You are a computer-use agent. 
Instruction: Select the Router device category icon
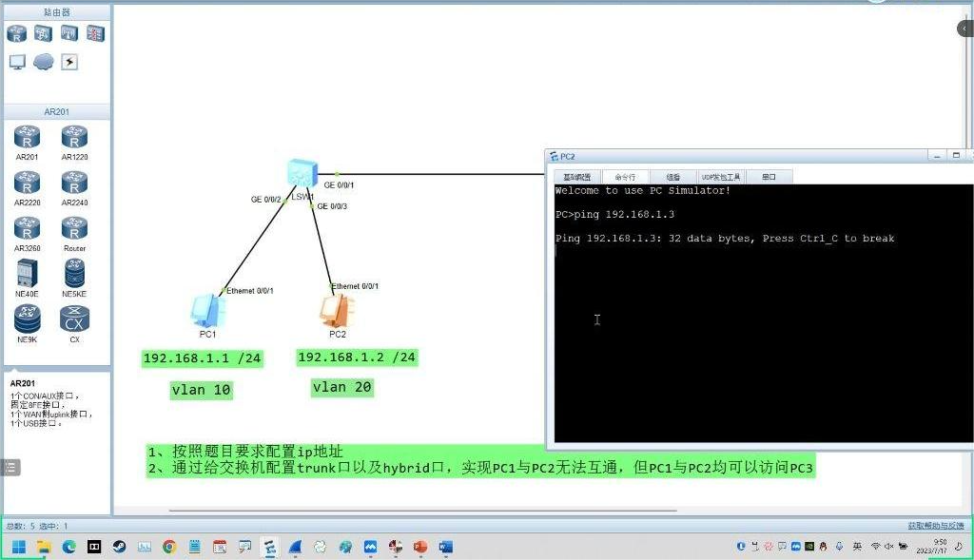pos(17,33)
